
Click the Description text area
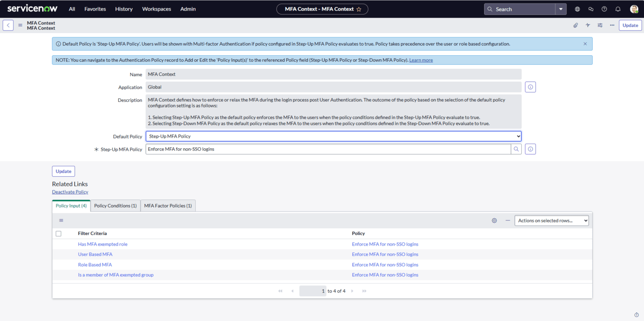[x=334, y=112]
